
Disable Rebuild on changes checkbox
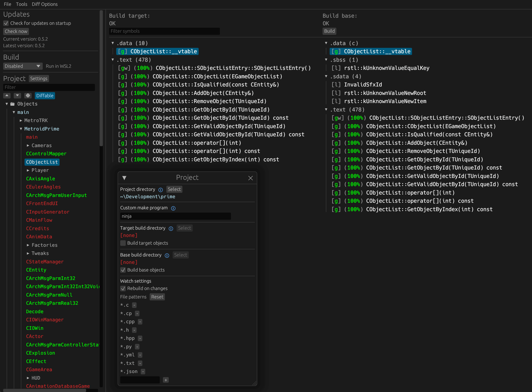(123, 288)
